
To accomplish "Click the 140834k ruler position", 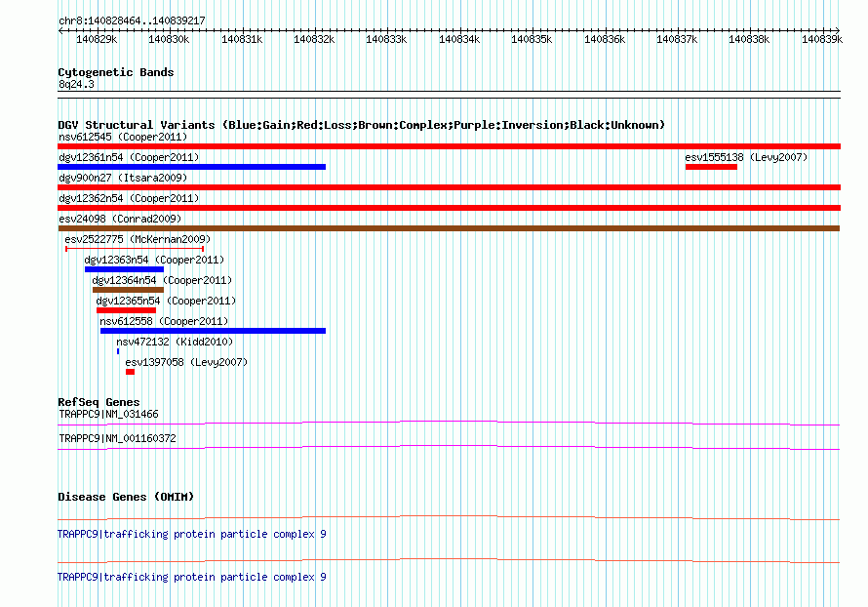I will tap(459, 39).
